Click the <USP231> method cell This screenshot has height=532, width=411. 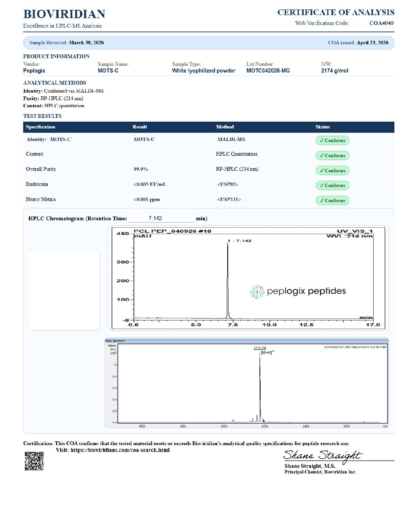click(229, 199)
